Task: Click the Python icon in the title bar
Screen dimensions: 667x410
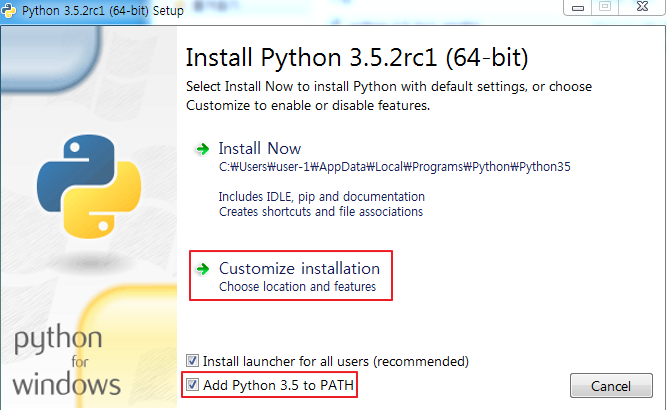Action: pos(9,10)
